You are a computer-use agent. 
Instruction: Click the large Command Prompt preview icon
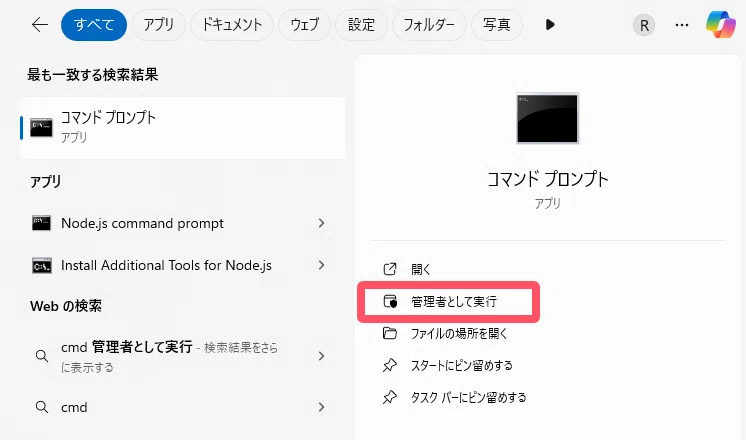(548, 118)
